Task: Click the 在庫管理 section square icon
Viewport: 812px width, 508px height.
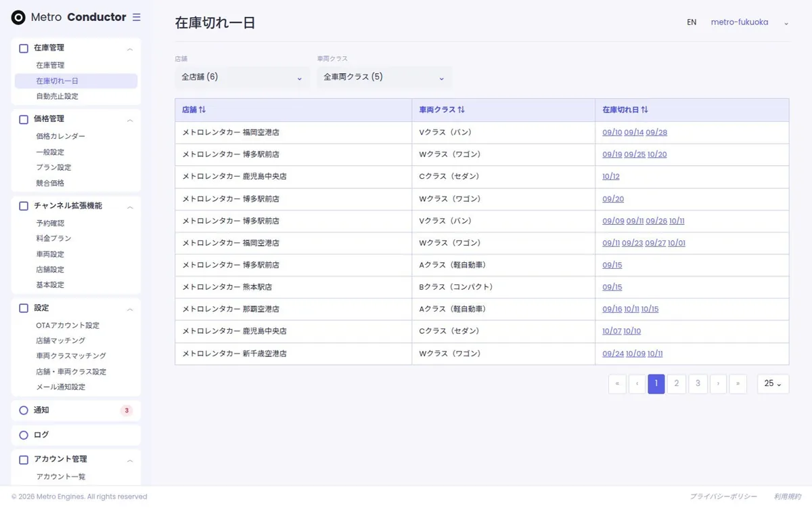Action: pos(24,48)
